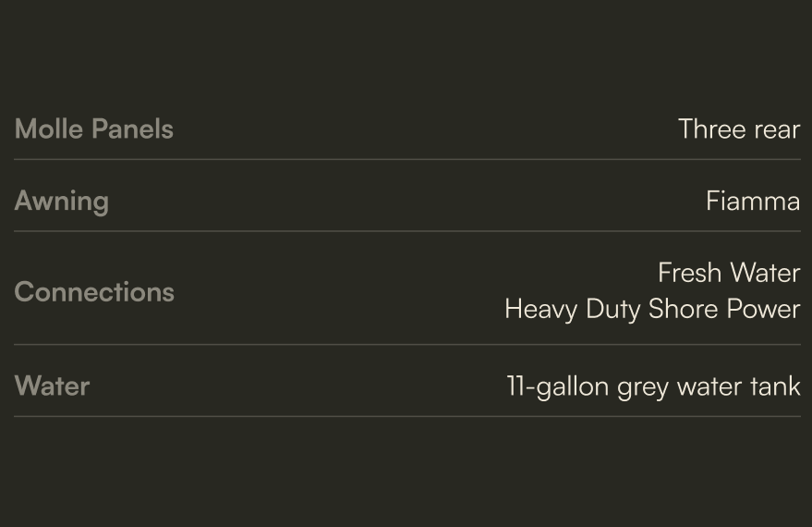Click the "Heavy Duty Shore Power" line

point(651,309)
